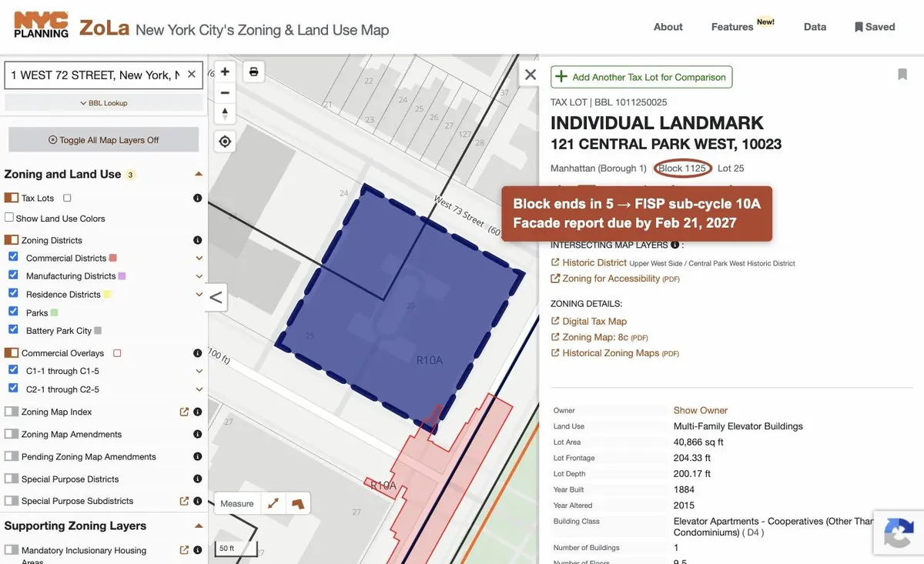Locate me with geolocation target icon
The image size is (924, 564).
(x=225, y=142)
